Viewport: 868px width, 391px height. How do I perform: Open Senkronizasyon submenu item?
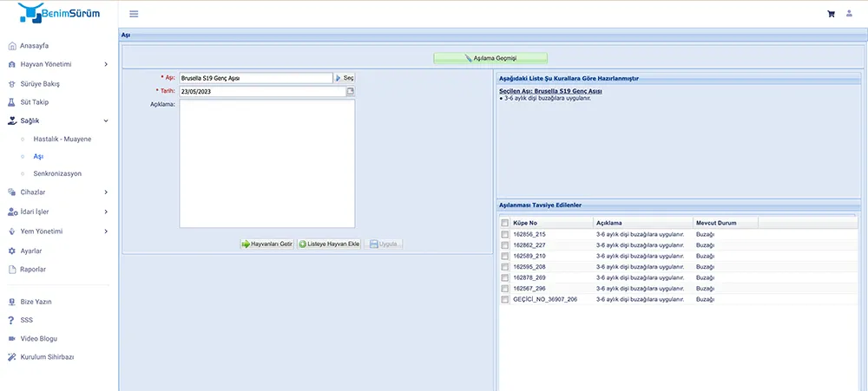click(x=57, y=173)
